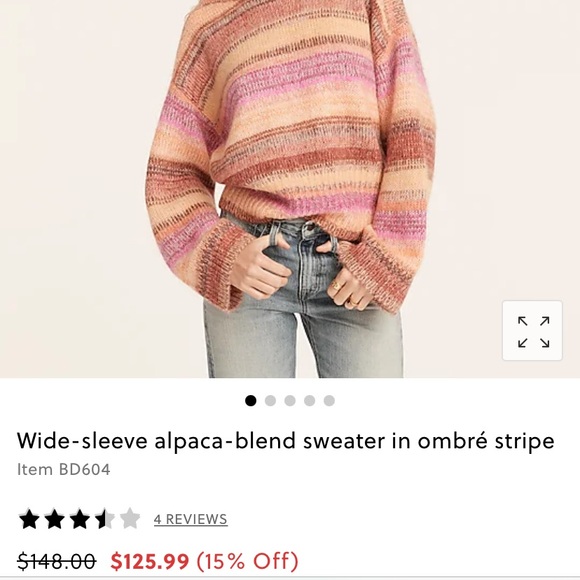The height and width of the screenshot is (580, 580).
Task: Click the (15% Off) discount label
Action: tap(247, 562)
